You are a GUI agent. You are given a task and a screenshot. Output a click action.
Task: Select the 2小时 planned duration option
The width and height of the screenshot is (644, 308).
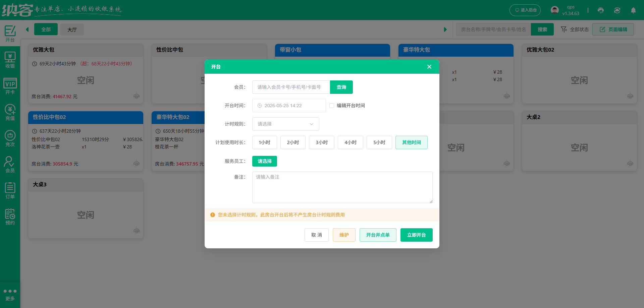coord(293,142)
